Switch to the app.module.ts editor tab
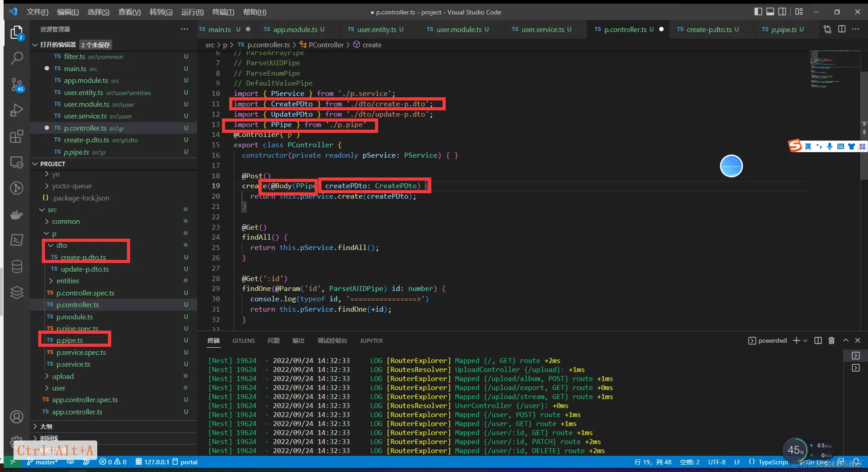 (x=298, y=29)
